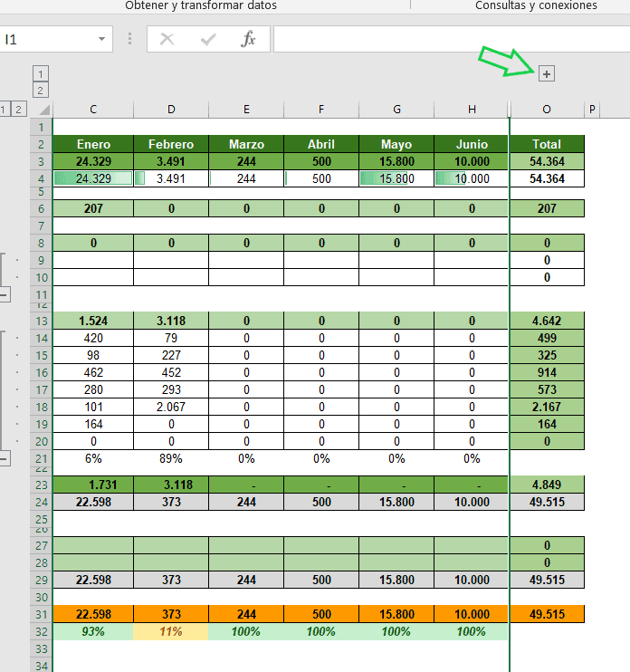Image resolution: width=630 pixels, height=672 pixels.
Task: Click the Total header cell
Action: click(x=547, y=144)
